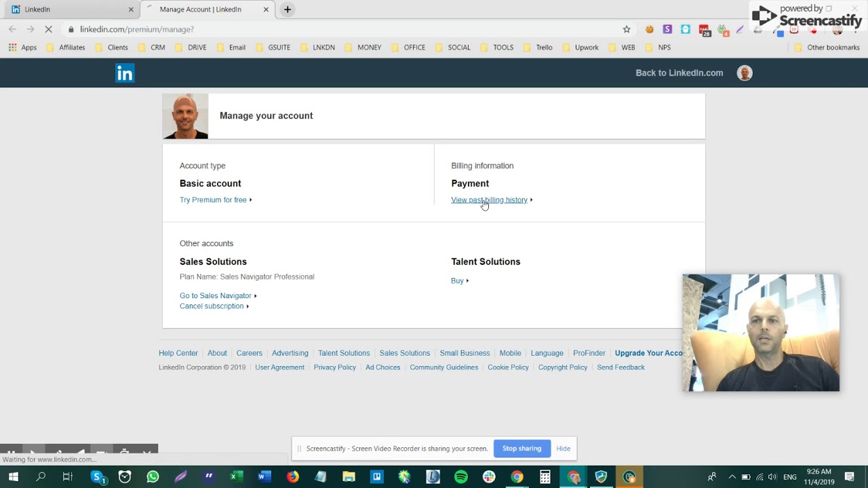868x488 pixels.
Task: Open the TOOLS bookmark folder
Action: [497, 47]
